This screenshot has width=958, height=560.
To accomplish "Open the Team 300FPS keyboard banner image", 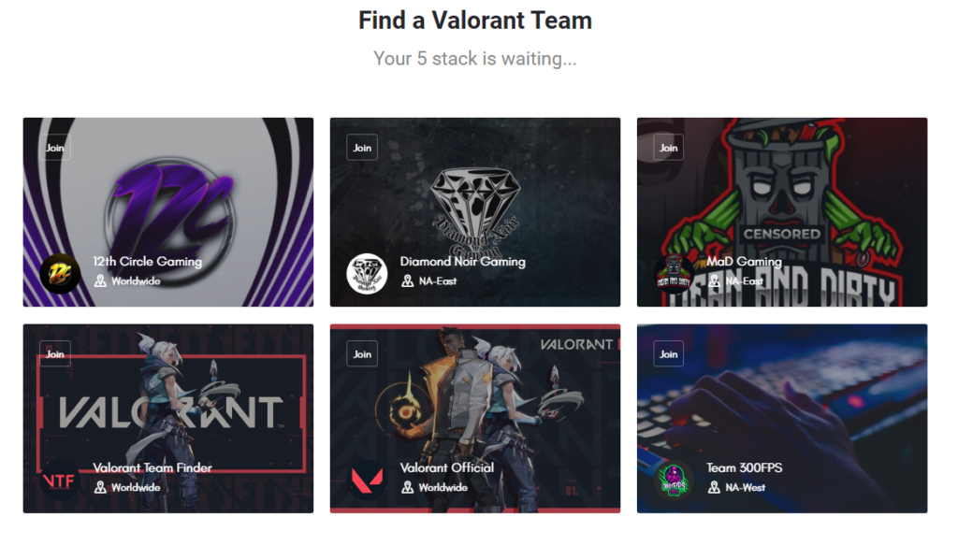I will [x=782, y=418].
